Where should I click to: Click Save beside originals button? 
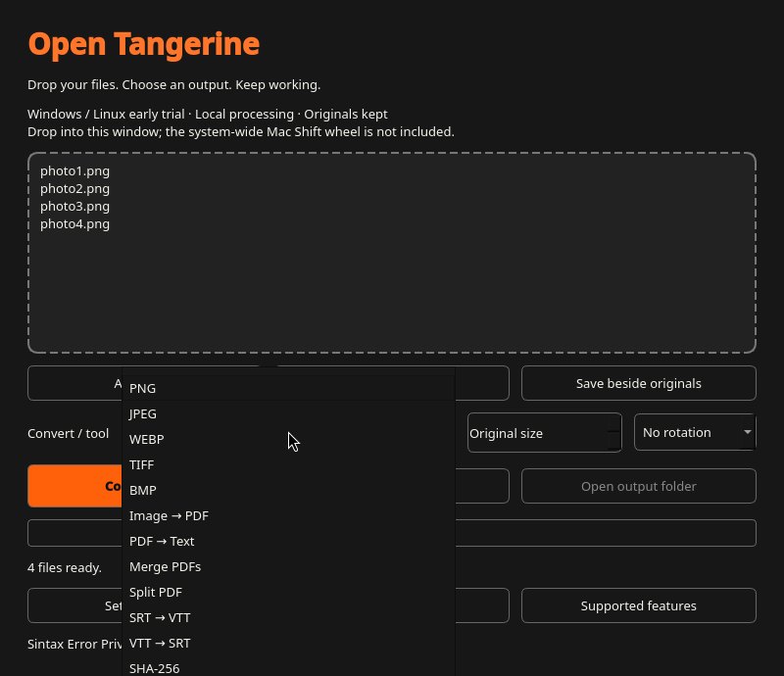pyautogui.click(x=639, y=383)
